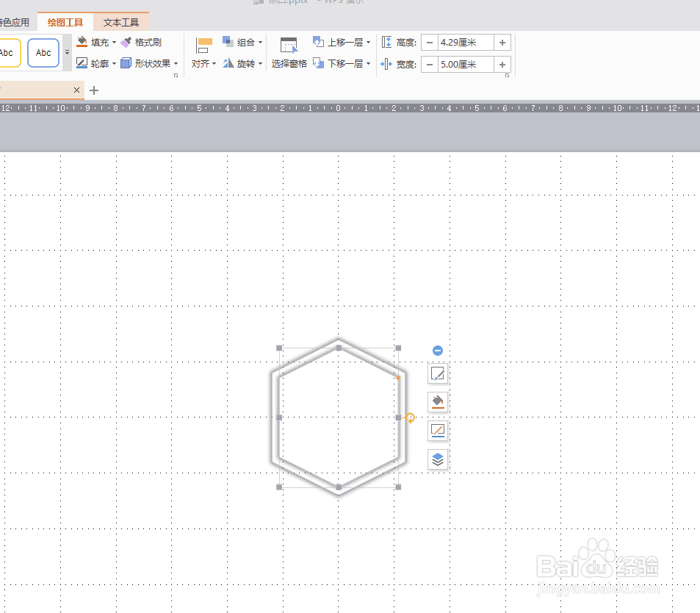700x613 pixels.
Task: Click the fill color icon beside the hexagon
Action: click(x=437, y=402)
